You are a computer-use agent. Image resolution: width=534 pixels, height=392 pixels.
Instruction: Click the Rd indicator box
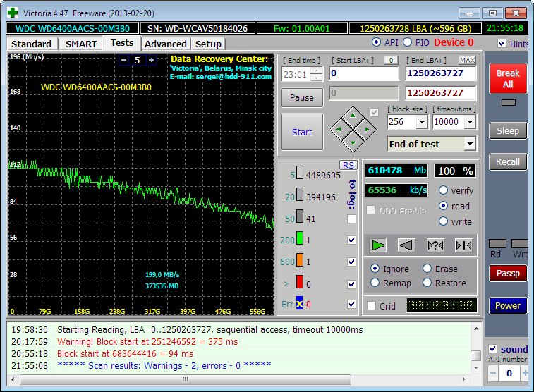(x=497, y=244)
